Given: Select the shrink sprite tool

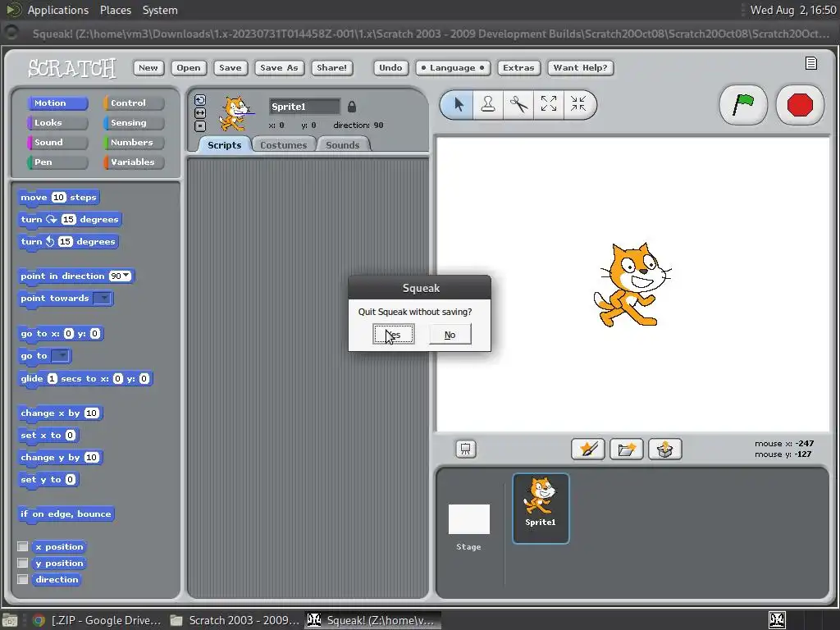Looking at the screenshot, I should pos(578,104).
